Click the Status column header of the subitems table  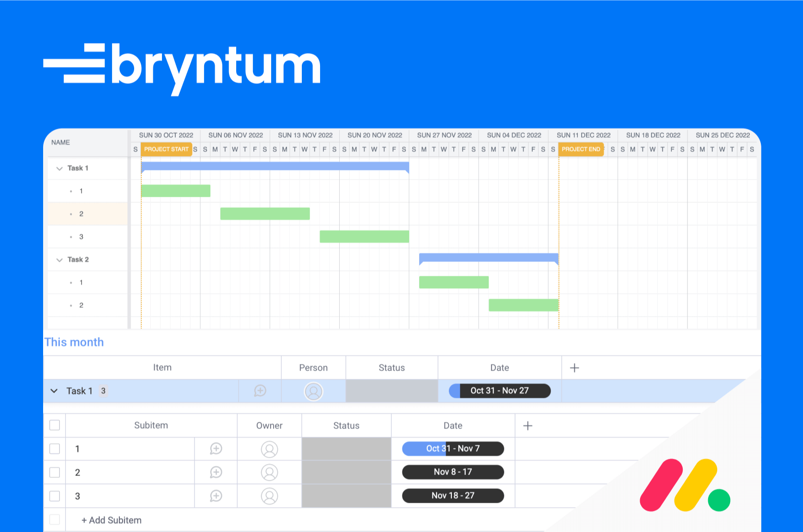(x=346, y=426)
